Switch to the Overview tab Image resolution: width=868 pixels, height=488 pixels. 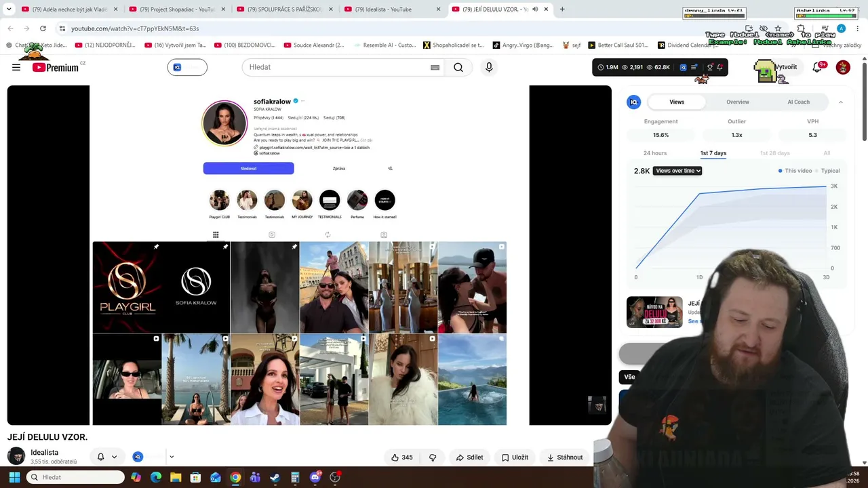click(738, 102)
